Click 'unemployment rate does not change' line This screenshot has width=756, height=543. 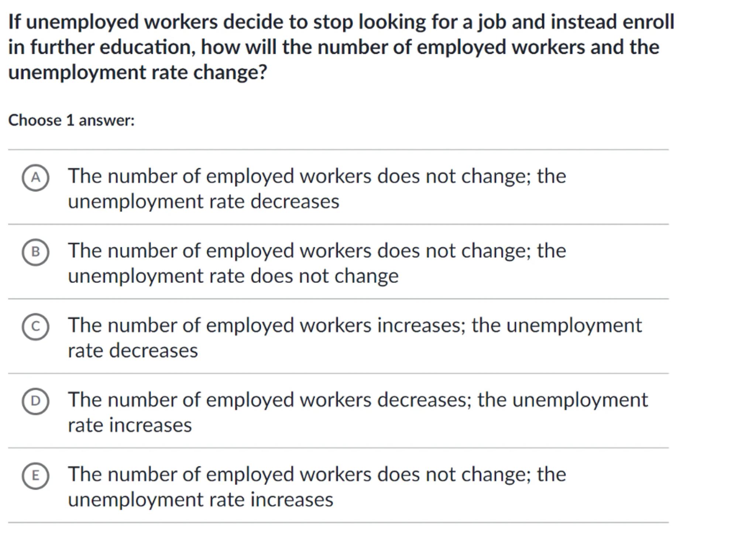pyautogui.click(x=233, y=276)
